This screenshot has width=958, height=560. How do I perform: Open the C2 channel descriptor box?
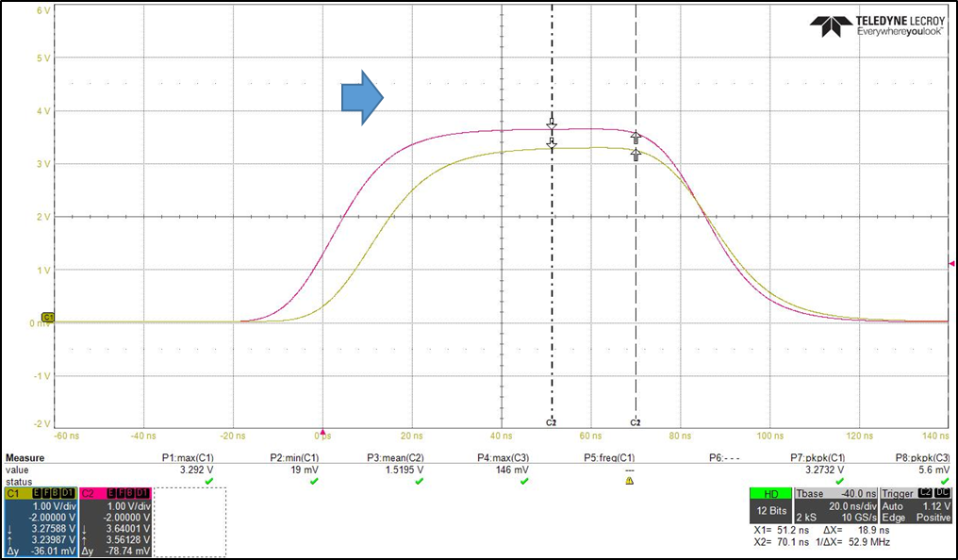(115, 522)
